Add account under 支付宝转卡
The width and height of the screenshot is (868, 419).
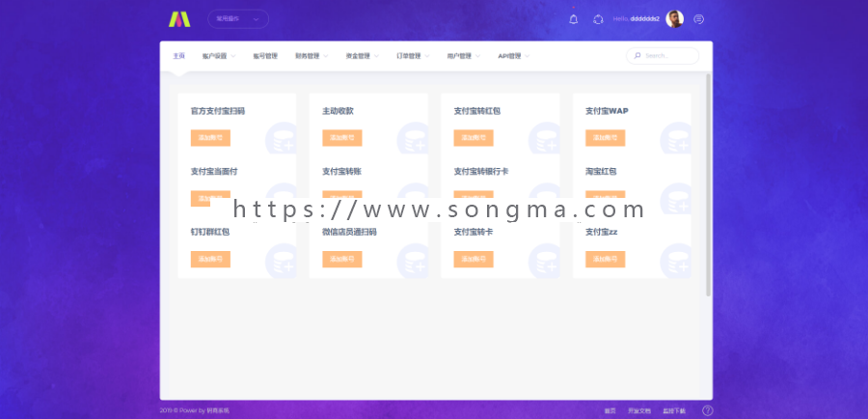coord(474,260)
